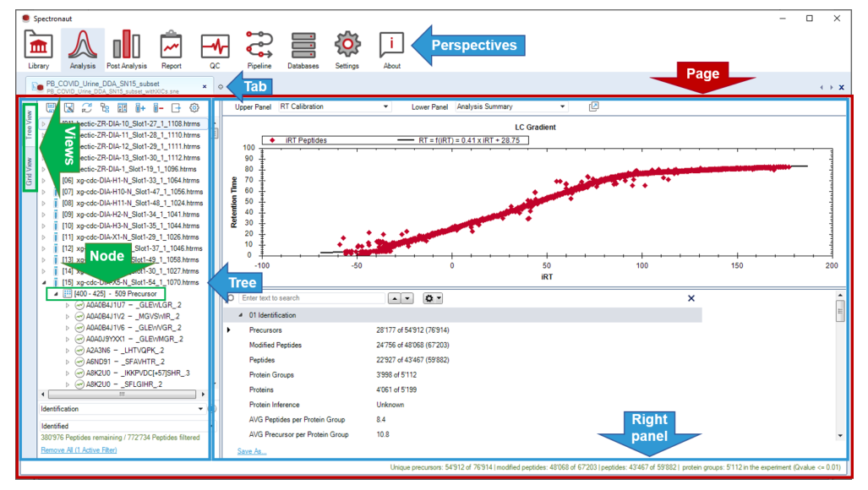Collapse run [15] xg-cdc-DIA-X5-N tree node

tap(44, 283)
